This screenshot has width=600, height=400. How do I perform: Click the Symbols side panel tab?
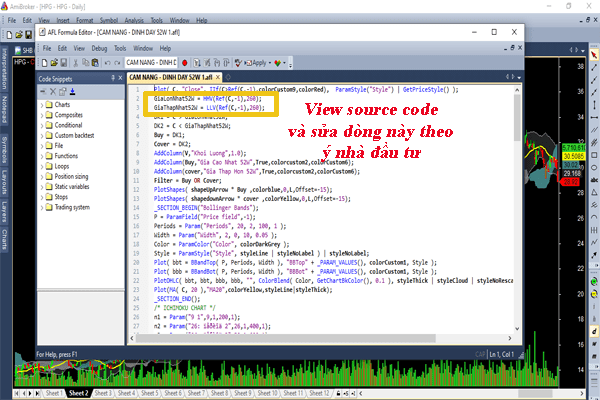point(4,150)
